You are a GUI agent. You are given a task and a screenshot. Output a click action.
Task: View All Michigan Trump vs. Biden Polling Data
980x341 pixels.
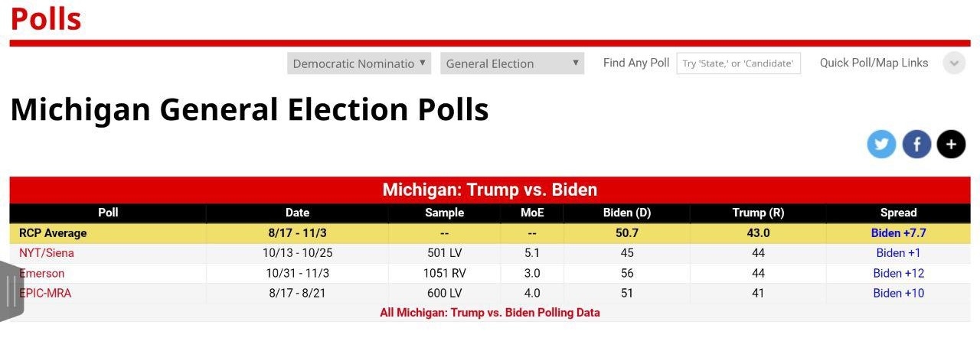click(x=490, y=313)
